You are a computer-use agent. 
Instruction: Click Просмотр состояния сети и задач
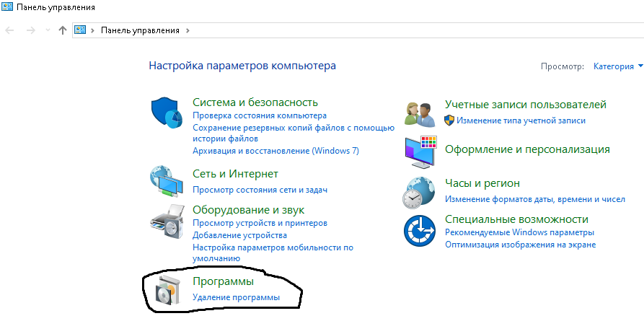click(x=260, y=190)
